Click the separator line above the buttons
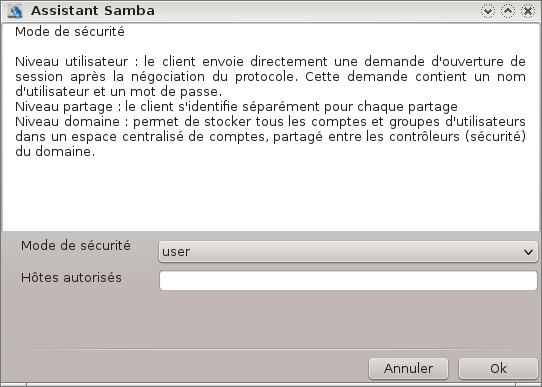 (x=270, y=349)
